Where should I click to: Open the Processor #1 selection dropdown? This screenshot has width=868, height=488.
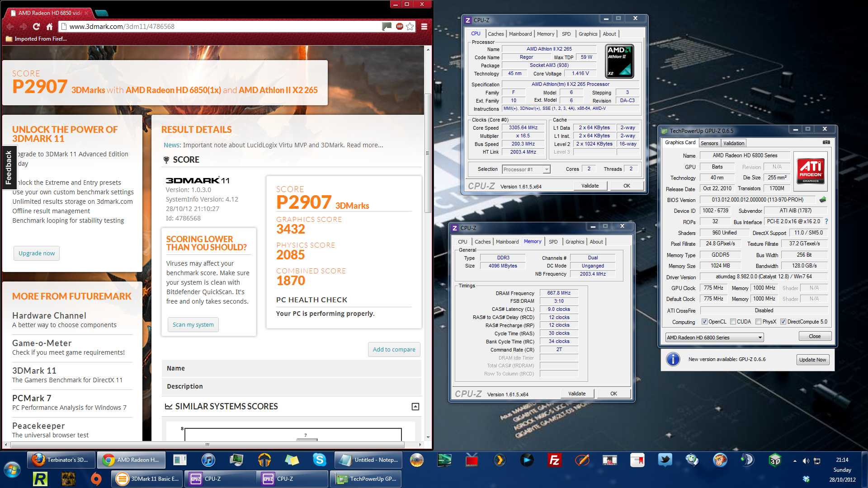pyautogui.click(x=526, y=169)
